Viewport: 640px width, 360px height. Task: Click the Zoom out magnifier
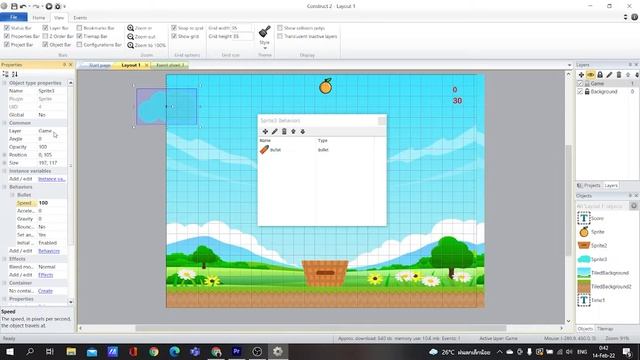click(x=130, y=36)
